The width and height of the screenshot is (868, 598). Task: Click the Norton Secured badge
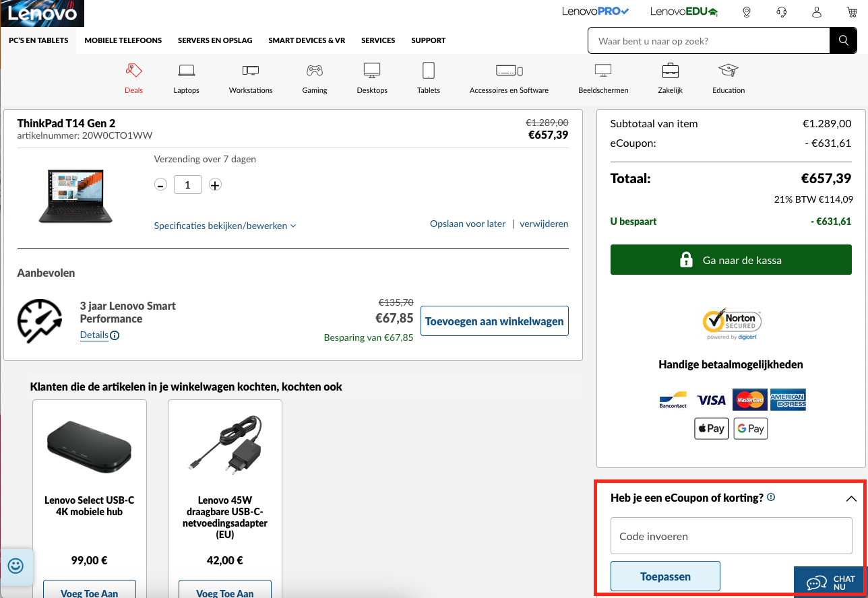731,325
